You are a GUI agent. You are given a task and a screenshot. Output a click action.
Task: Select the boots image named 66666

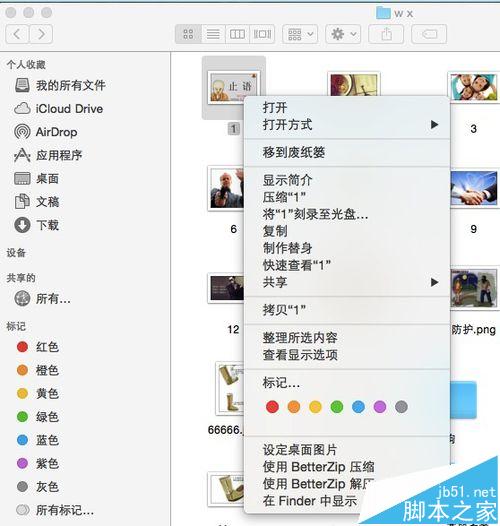[x=230, y=388]
